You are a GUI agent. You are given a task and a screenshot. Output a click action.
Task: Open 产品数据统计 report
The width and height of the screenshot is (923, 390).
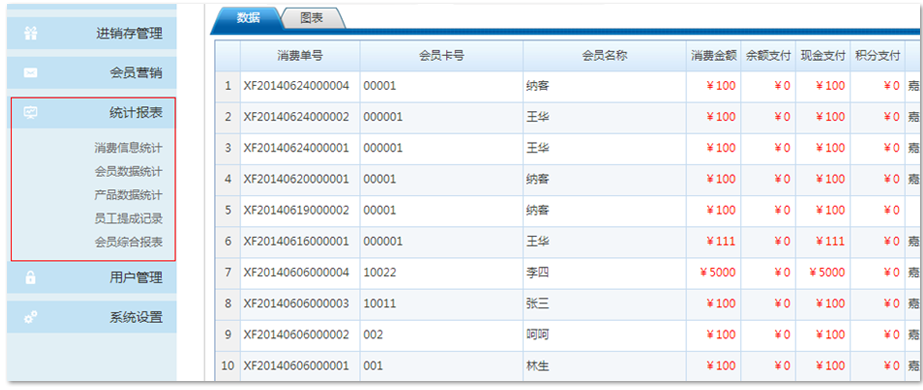128,195
